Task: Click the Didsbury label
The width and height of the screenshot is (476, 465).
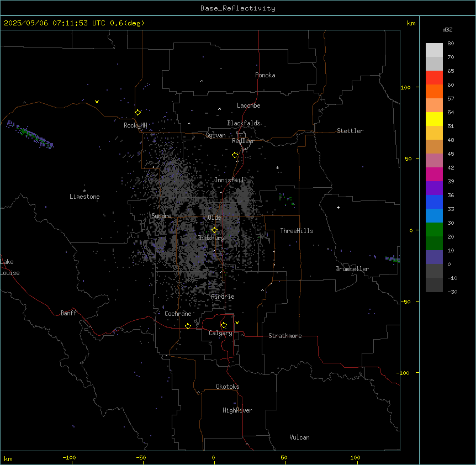Action: click(211, 238)
